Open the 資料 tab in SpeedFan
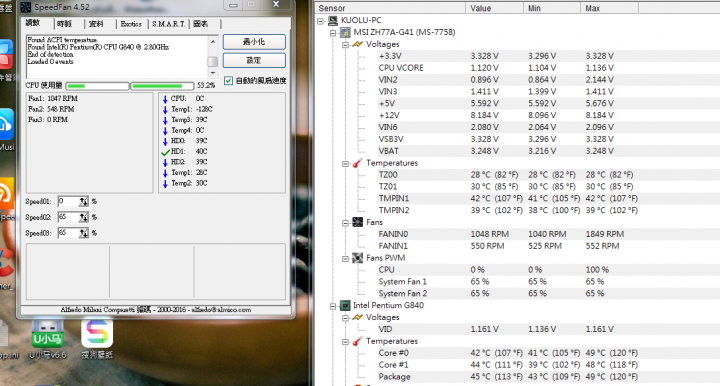720x386 pixels. click(x=99, y=24)
